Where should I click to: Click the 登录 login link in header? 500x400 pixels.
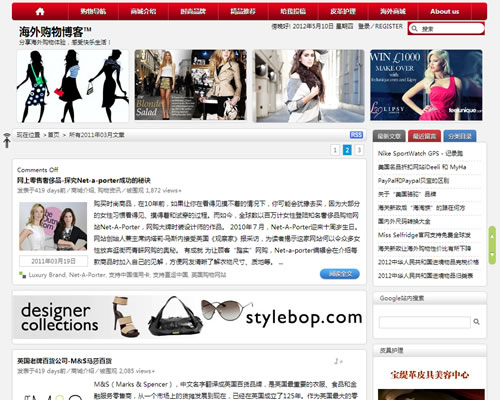pos(364,26)
